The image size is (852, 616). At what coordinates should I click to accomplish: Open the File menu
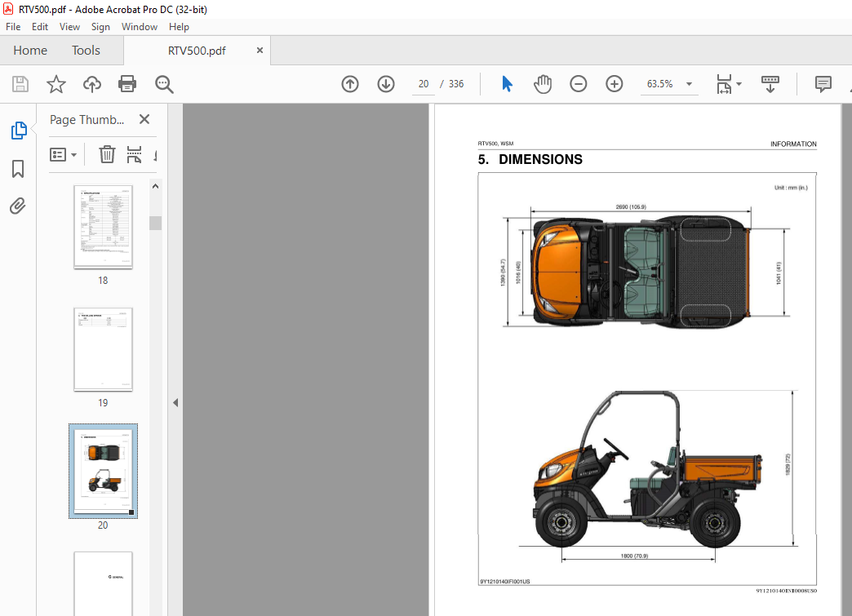(13, 27)
